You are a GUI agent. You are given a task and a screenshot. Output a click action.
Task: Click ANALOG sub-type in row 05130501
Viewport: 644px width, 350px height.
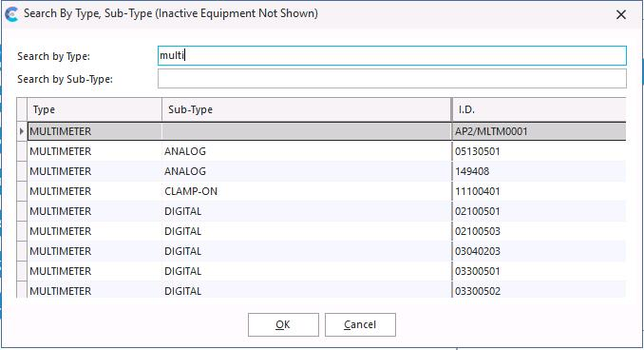pyautogui.click(x=307, y=151)
